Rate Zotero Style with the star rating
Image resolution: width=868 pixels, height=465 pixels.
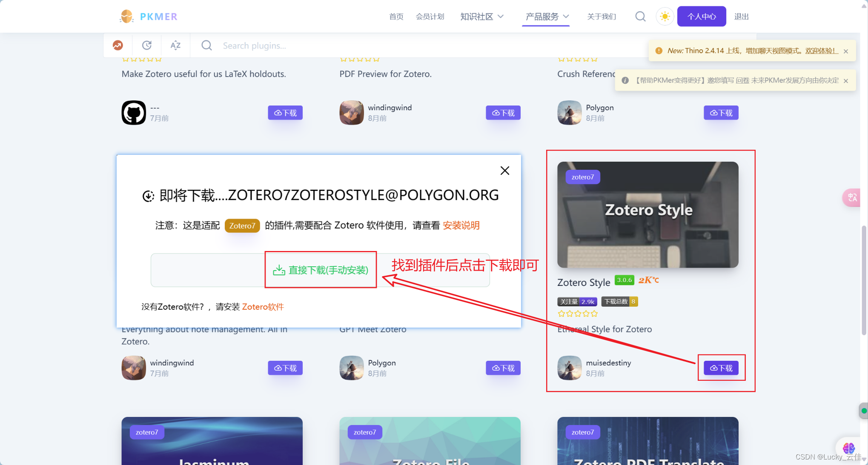click(x=578, y=314)
